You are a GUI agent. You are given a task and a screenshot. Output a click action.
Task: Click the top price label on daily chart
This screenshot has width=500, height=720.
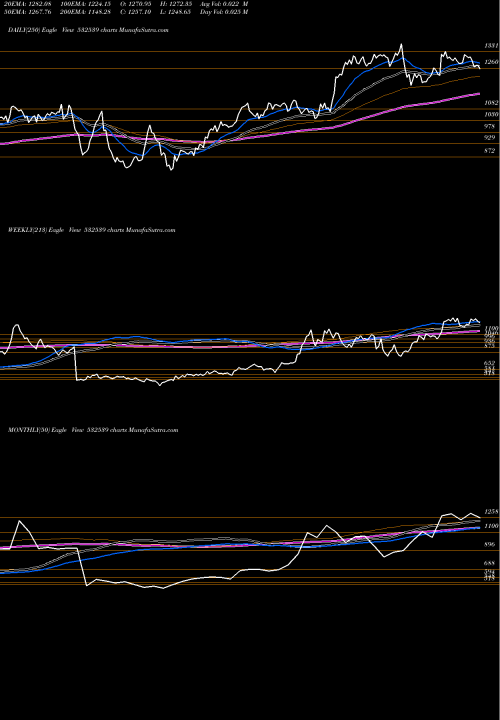point(491,46)
